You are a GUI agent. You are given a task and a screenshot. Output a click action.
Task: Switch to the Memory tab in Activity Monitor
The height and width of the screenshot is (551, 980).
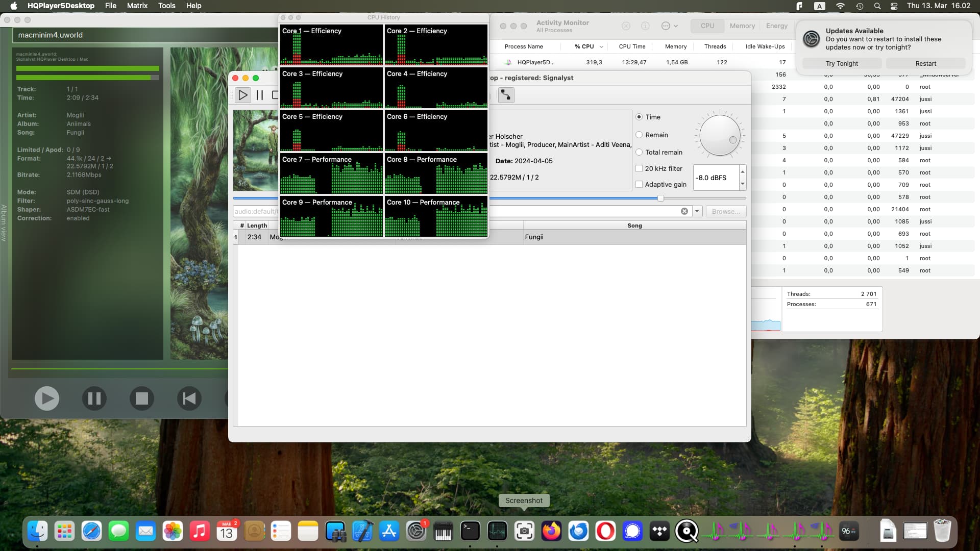pos(742,26)
